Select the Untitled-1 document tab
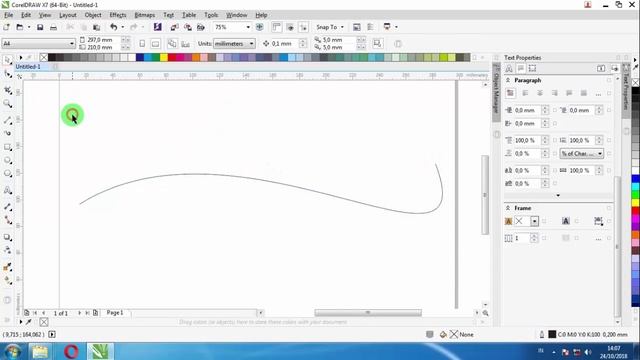This screenshot has height=360, width=640. pos(28,67)
